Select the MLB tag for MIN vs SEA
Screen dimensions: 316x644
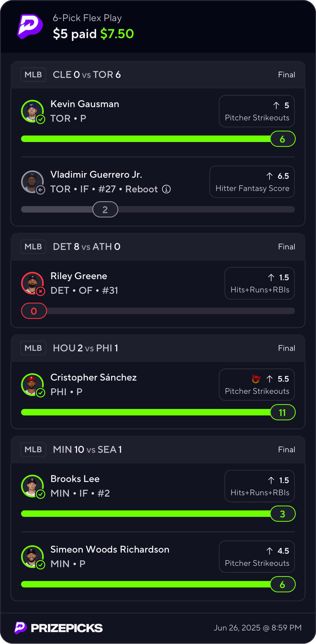(33, 450)
